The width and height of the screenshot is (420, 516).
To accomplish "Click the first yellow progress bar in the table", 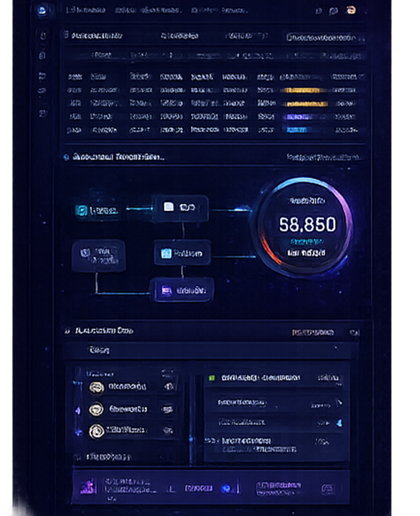I will pos(304,90).
